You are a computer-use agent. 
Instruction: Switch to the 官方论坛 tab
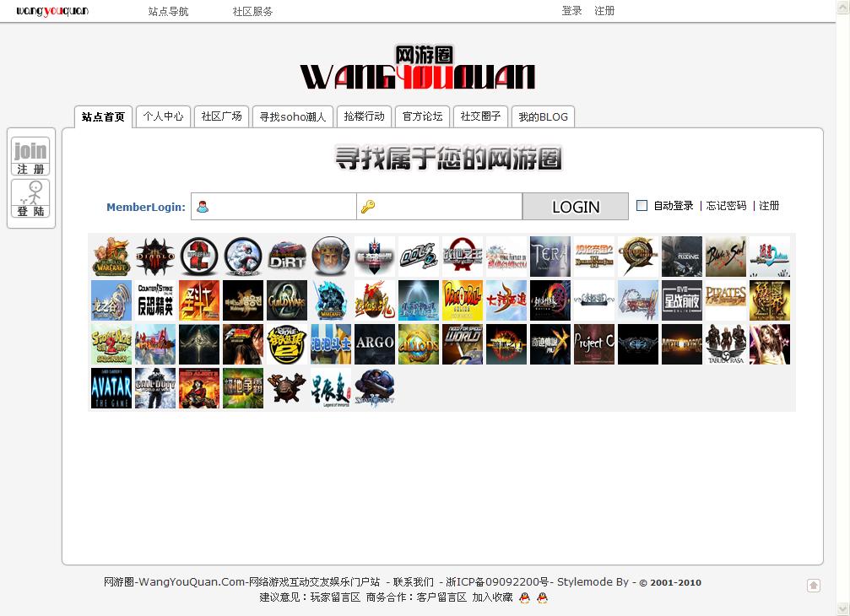tap(422, 116)
